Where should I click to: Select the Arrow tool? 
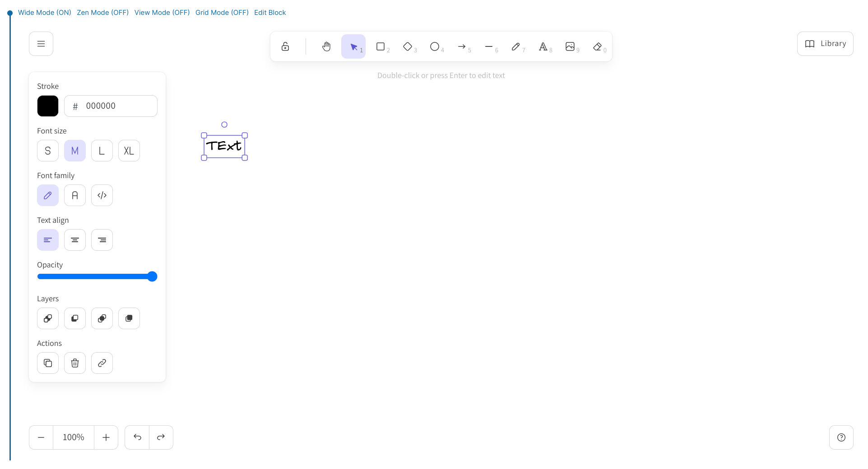[462, 46]
